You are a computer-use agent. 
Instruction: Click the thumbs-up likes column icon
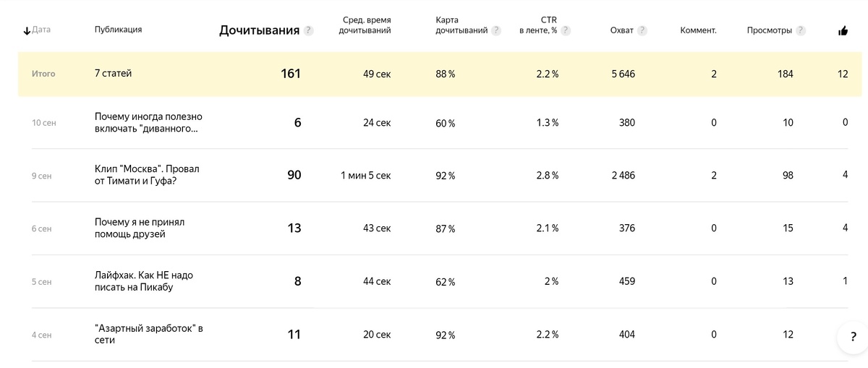click(x=843, y=30)
